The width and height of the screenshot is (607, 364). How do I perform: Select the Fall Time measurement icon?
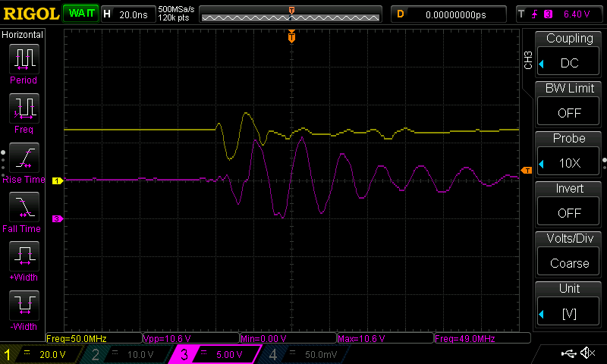tap(24, 207)
